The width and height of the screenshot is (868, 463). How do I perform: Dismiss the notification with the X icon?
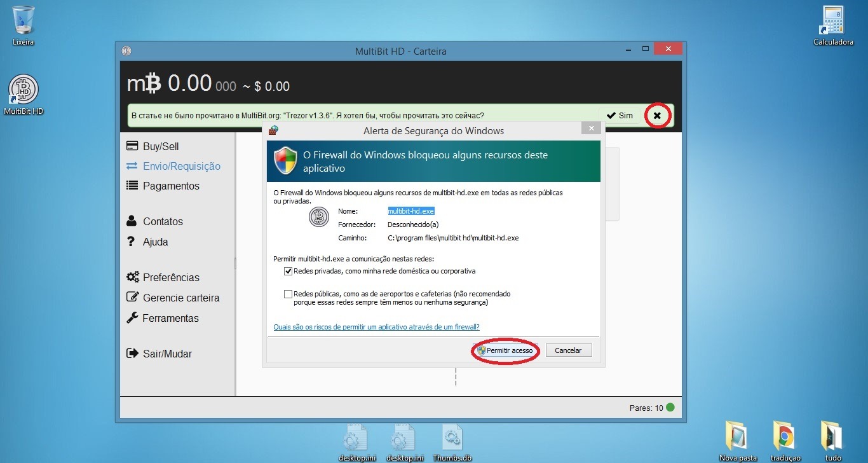point(657,116)
